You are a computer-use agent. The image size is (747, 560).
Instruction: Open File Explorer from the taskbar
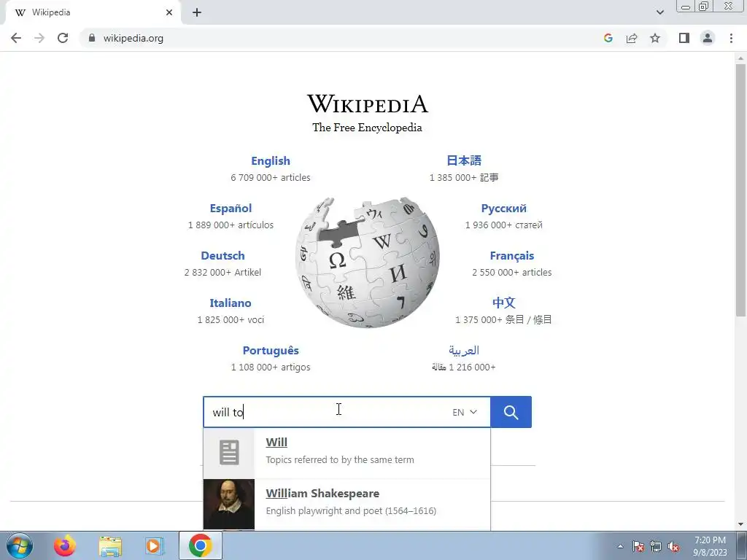(x=110, y=545)
